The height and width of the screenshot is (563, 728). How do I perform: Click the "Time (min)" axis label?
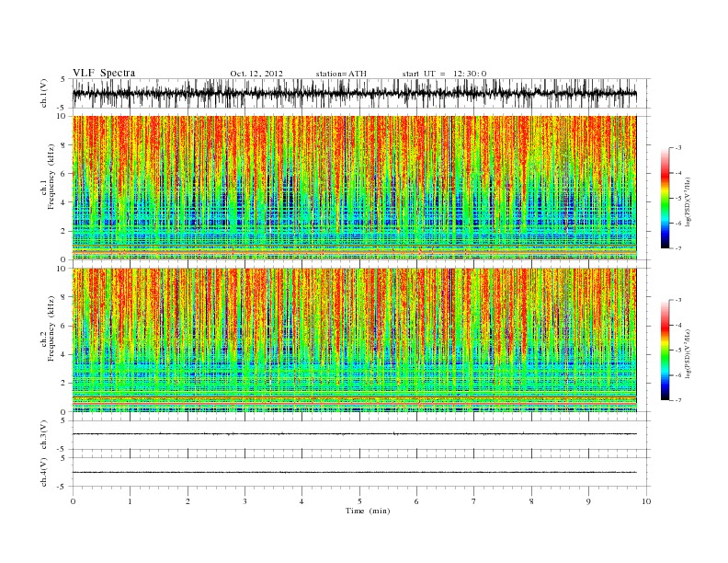(368, 511)
